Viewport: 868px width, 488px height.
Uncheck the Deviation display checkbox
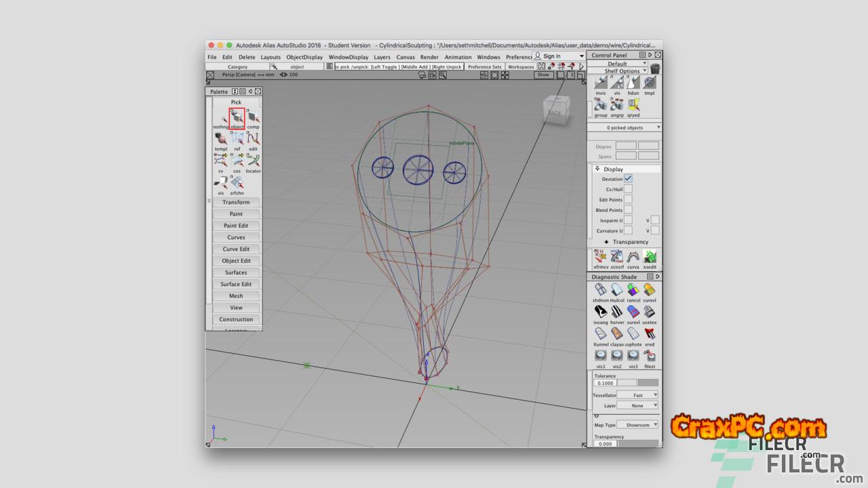click(628, 179)
